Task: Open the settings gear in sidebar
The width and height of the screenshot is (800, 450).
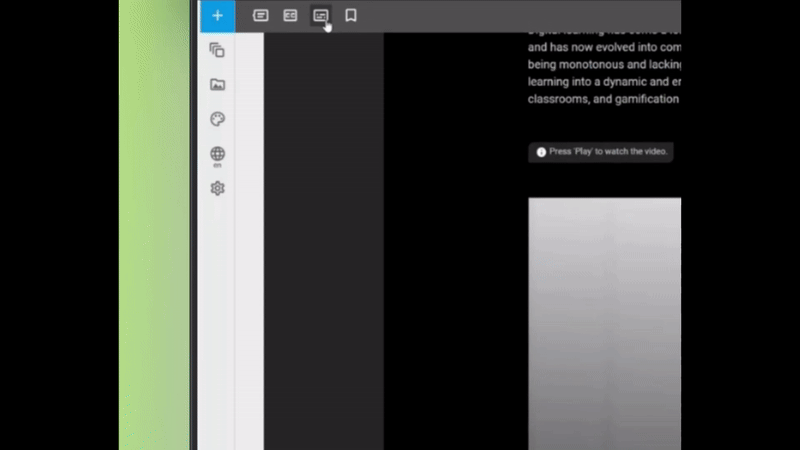Action: 217,188
